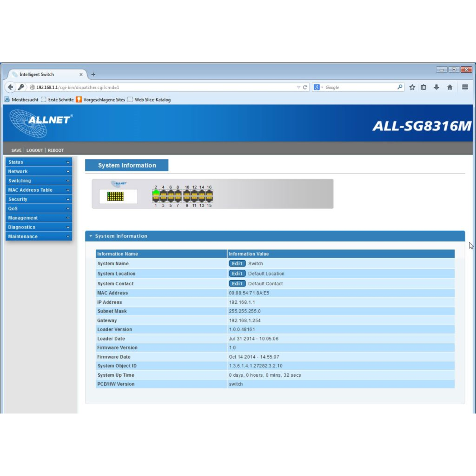The height and width of the screenshot is (476, 476).
Task: Click port 9 on the switch panel
Action: 187,200
